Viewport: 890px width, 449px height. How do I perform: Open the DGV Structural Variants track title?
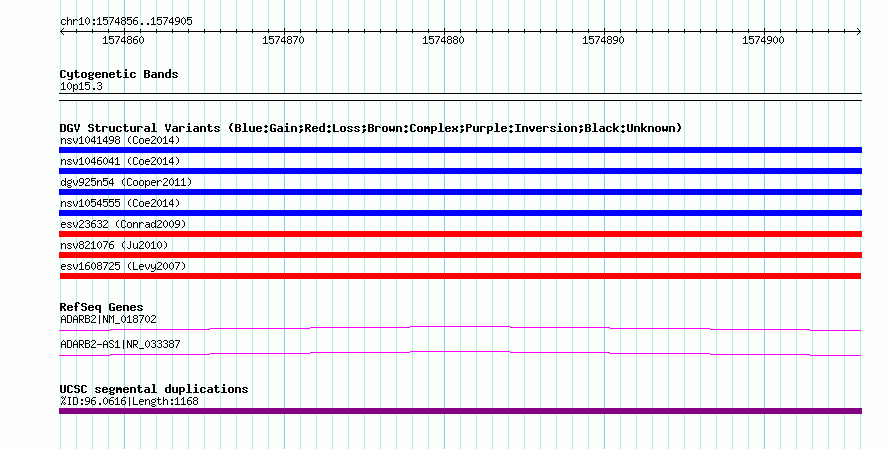371,128
